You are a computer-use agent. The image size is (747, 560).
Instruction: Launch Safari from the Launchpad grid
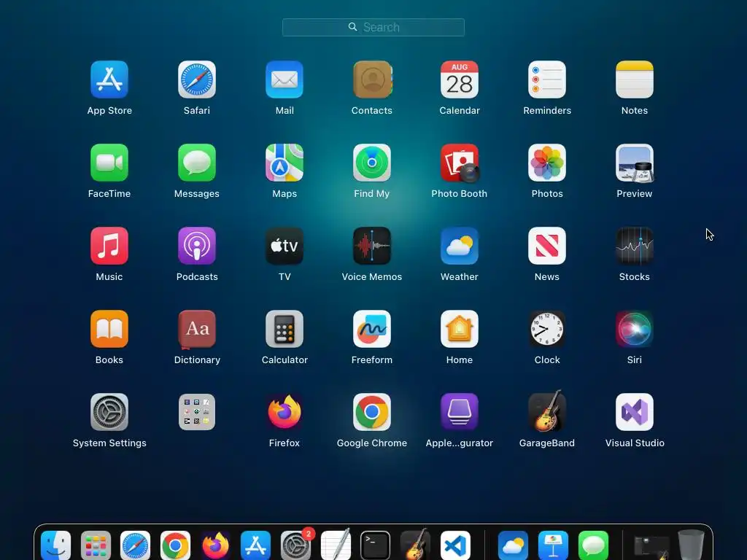[197, 79]
